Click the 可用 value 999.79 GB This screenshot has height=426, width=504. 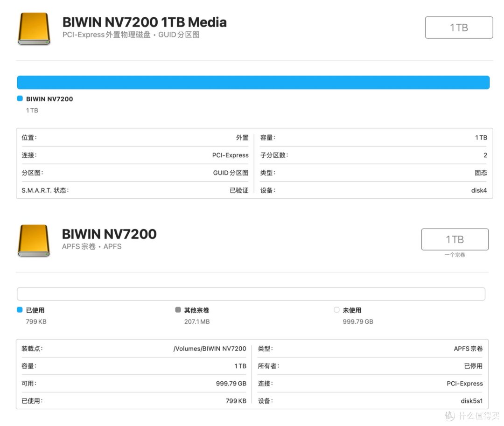(x=231, y=384)
